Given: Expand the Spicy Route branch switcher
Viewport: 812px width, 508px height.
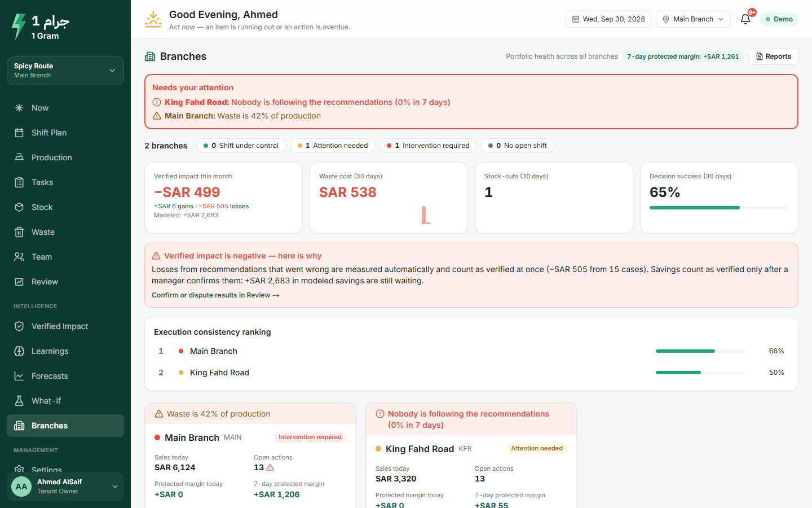Looking at the screenshot, I should [x=65, y=71].
